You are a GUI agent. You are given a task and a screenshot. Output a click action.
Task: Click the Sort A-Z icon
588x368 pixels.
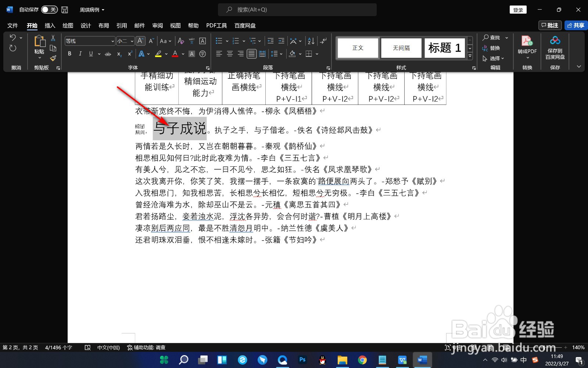pyautogui.click(x=311, y=41)
